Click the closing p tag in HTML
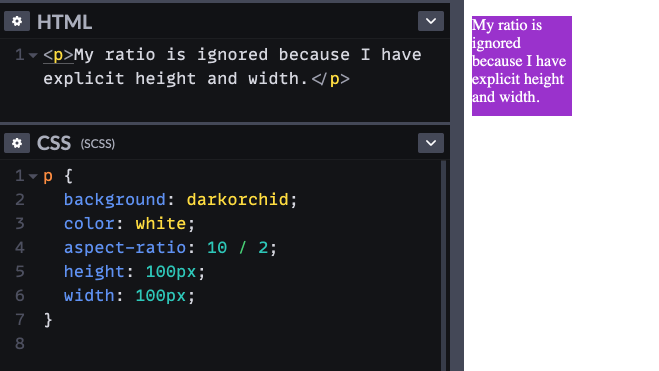659x371 pixels. pos(330,79)
